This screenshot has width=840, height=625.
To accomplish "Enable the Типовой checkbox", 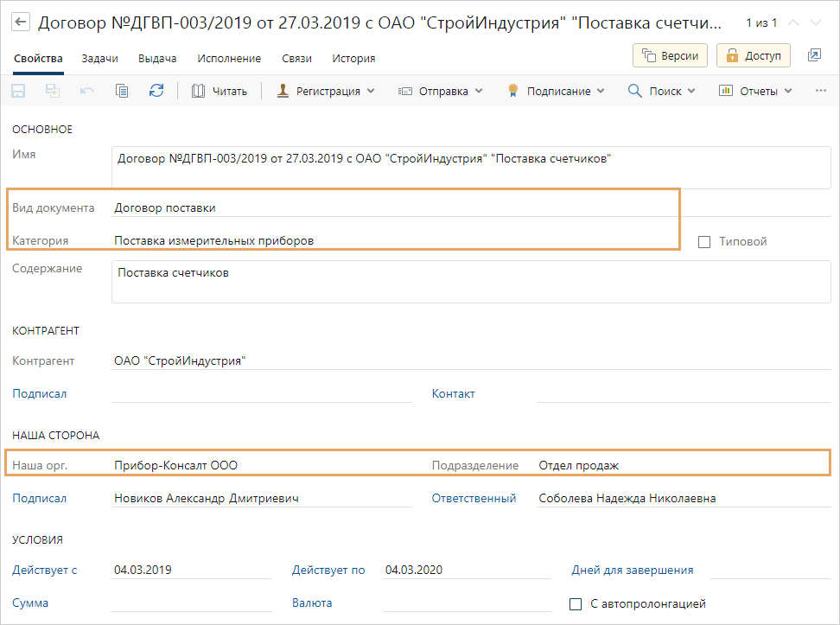I will (x=704, y=242).
